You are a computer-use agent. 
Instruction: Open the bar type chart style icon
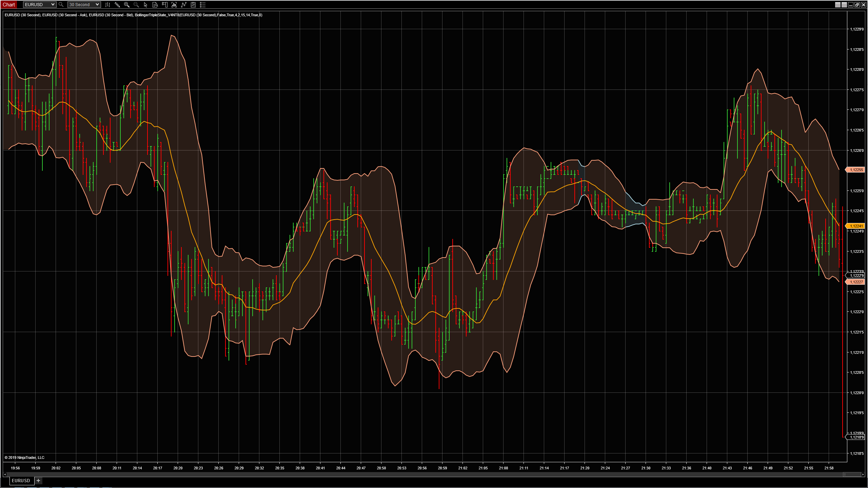click(107, 5)
